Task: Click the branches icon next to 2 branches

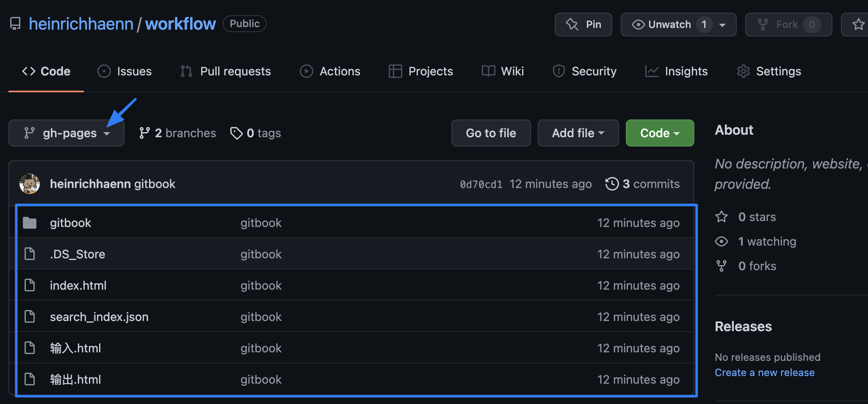Action: [144, 133]
